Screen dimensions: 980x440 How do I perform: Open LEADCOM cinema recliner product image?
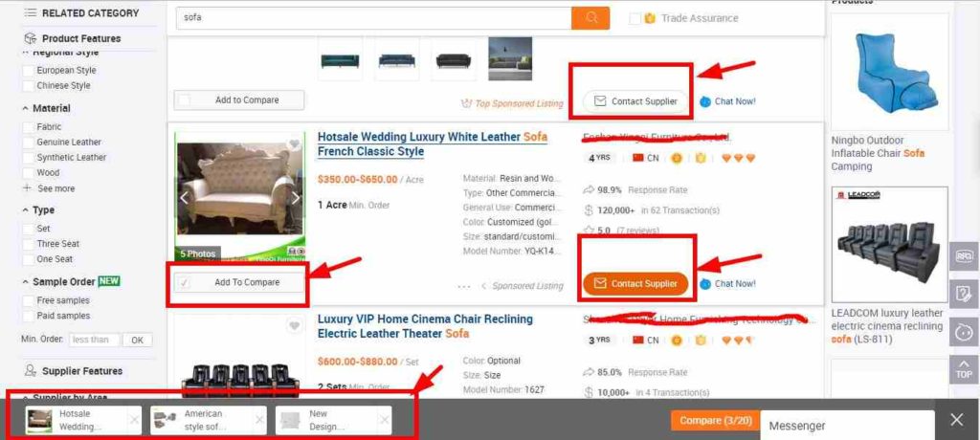click(889, 245)
